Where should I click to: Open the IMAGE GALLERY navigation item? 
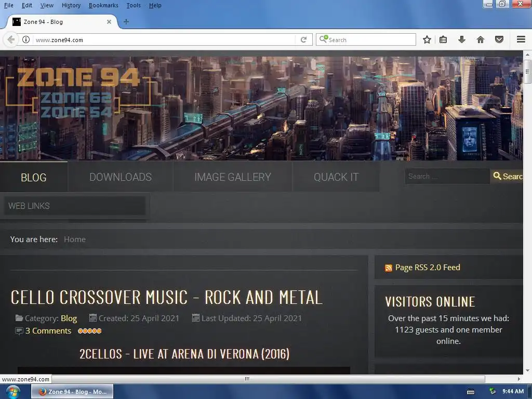pos(233,177)
